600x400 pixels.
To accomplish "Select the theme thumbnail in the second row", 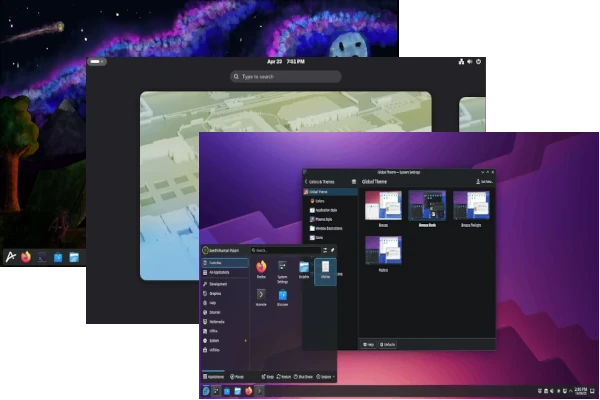I will (x=383, y=250).
